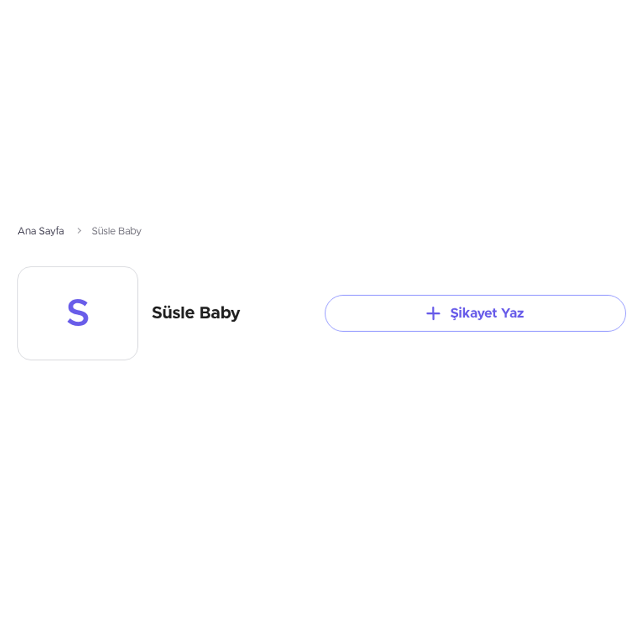Open the Süsle Baby logo tile

(78, 313)
